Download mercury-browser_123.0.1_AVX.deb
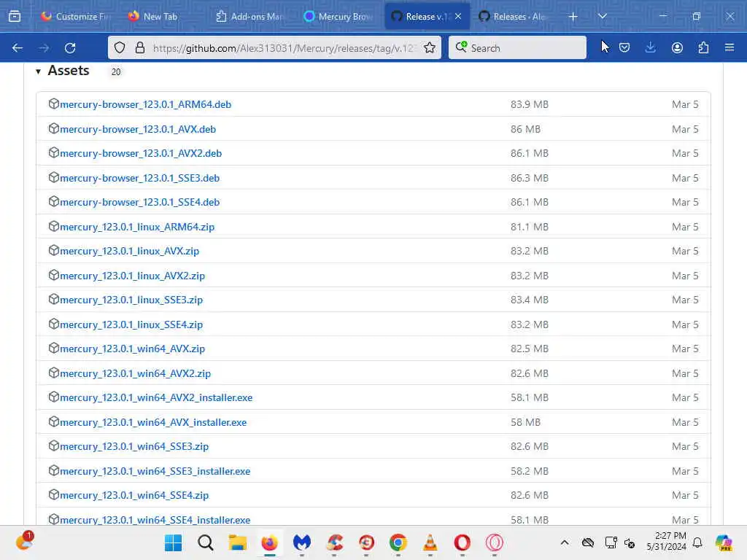Screen dimensions: 747x560 (x=138, y=129)
